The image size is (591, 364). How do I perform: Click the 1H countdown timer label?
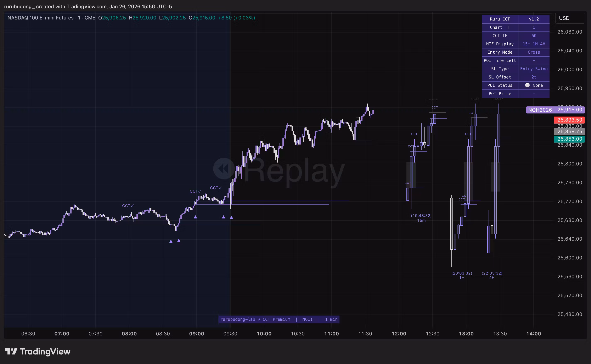pyautogui.click(x=462, y=275)
